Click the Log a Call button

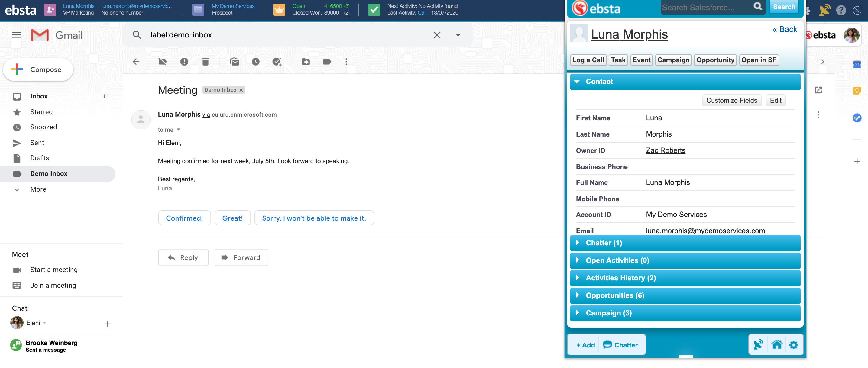[x=588, y=60]
